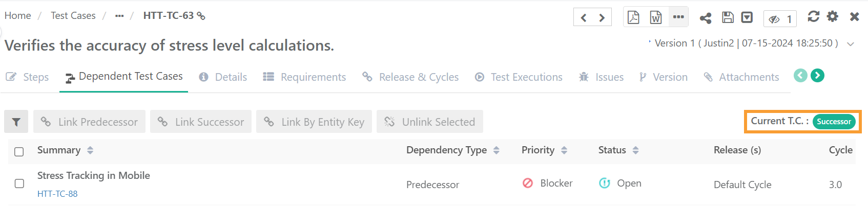Open the HTT-TC-88 link
This screenshot has height=206, width=868.
pyautogui.click(x=57, y=194)
